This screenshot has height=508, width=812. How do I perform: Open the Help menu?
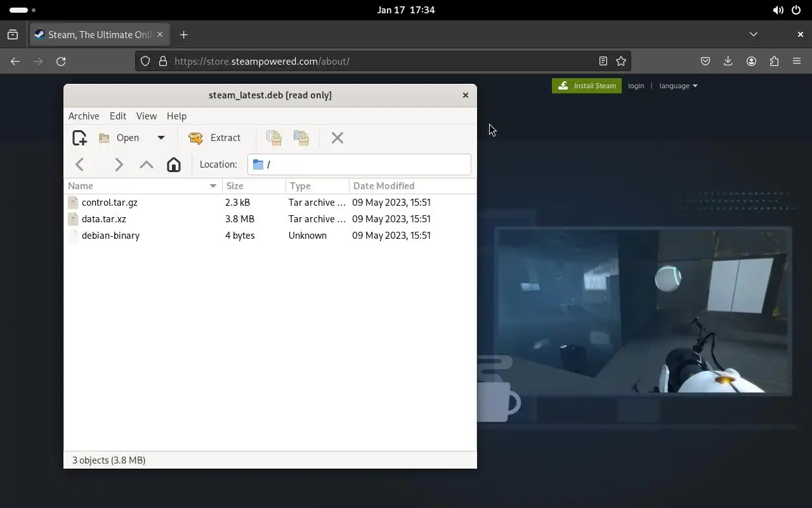pos(176,116)
